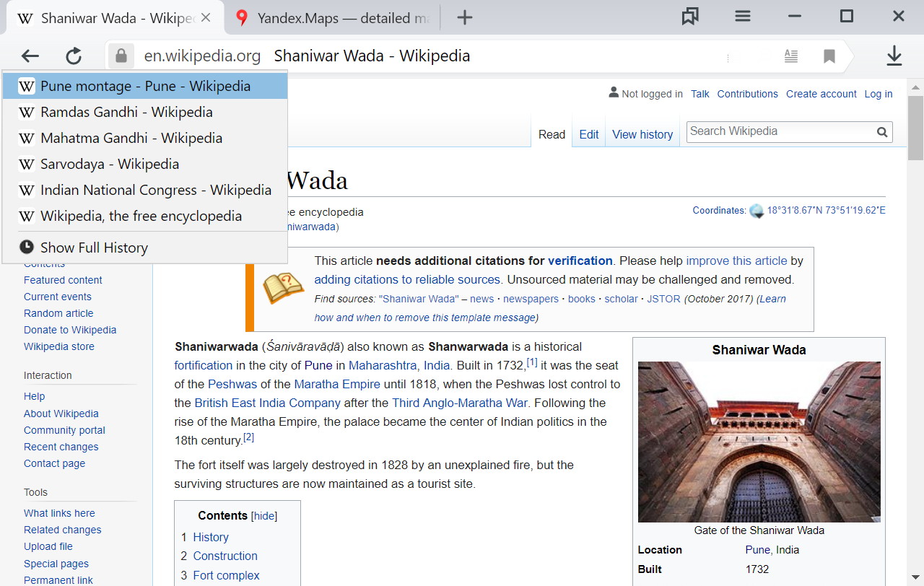Screen dimensions: 924x586
Task: Open Pune, India infobox link
Action: 772,550
